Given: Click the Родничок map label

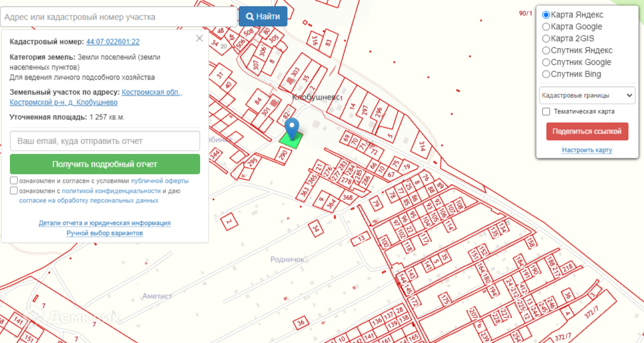Looking at the screenshot, I should pos(288,259).
